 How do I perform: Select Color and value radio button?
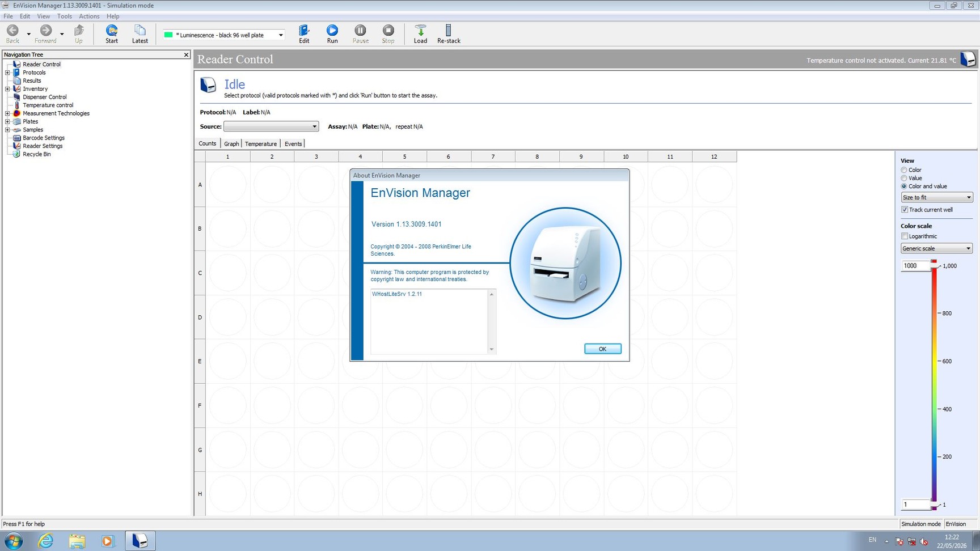coord(904,186)
